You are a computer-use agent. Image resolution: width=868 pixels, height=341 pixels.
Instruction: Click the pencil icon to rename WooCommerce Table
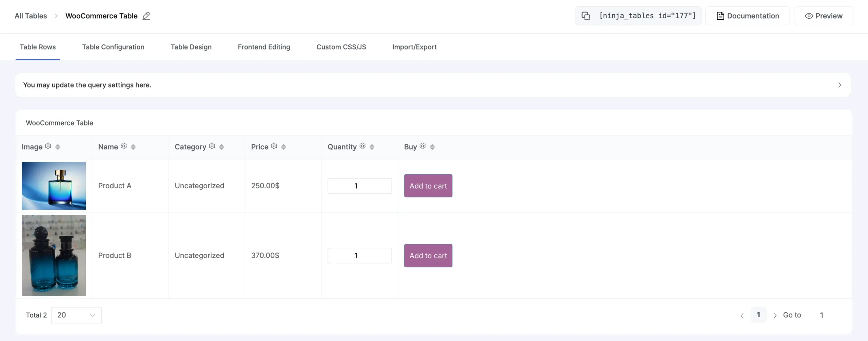146,16
